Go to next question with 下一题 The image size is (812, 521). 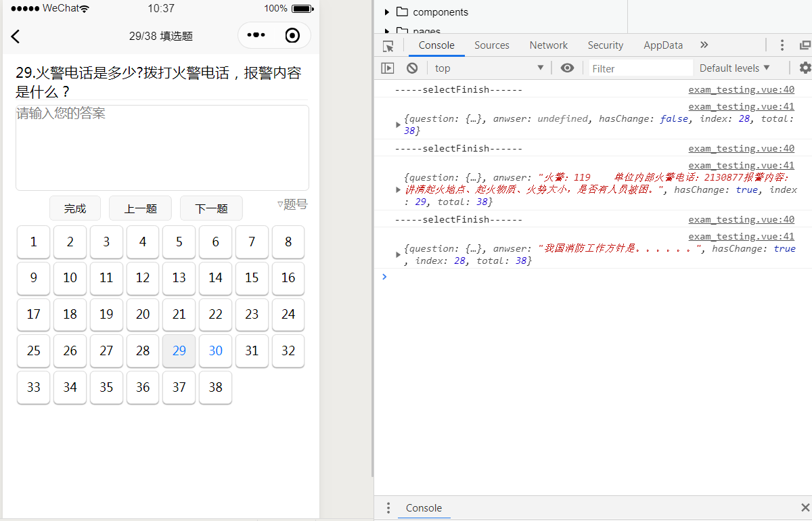(x=211, y=208)
